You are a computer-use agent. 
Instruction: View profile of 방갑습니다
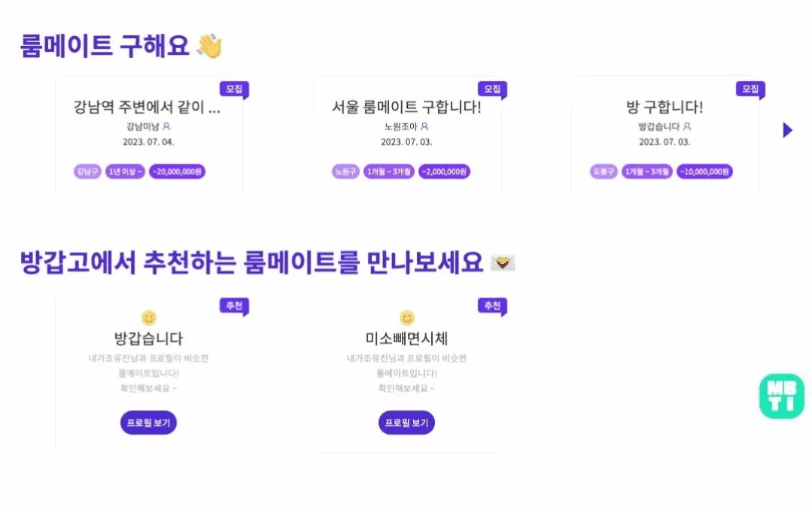148,423
